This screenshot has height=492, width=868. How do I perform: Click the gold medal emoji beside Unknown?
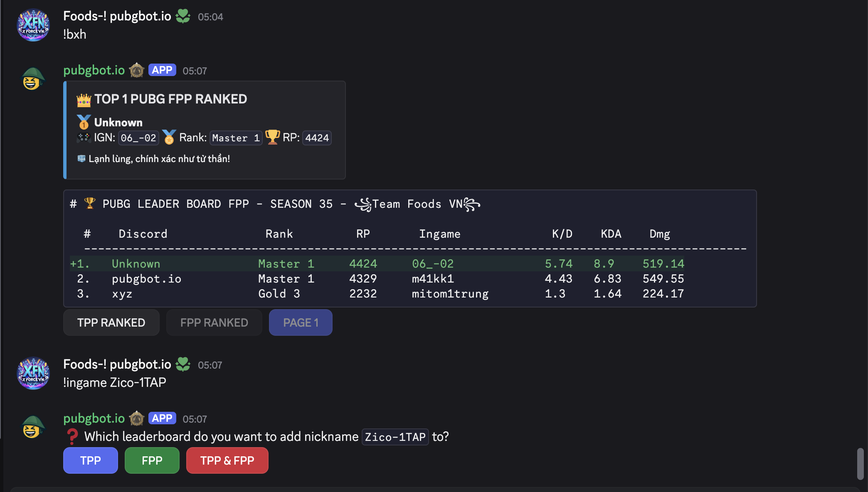pos(84,122)
